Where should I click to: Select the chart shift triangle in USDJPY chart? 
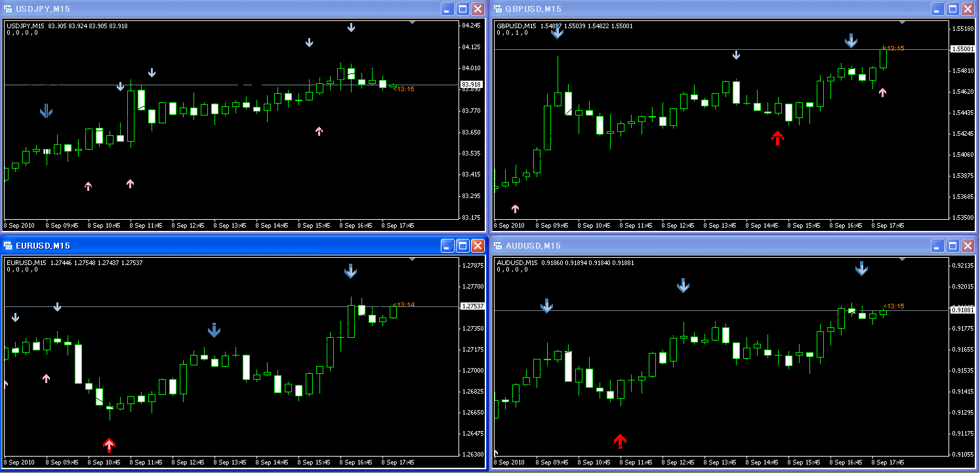[x=412, y=22]
